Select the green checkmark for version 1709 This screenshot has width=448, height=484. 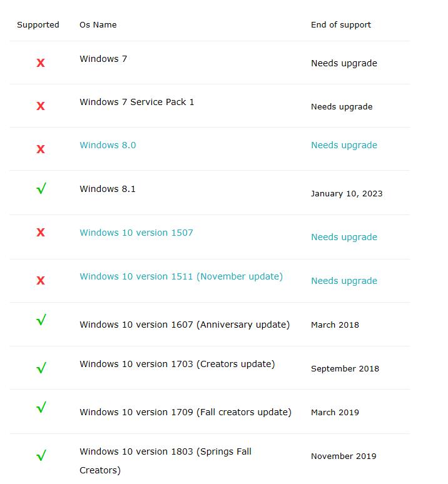coord(41,407)
